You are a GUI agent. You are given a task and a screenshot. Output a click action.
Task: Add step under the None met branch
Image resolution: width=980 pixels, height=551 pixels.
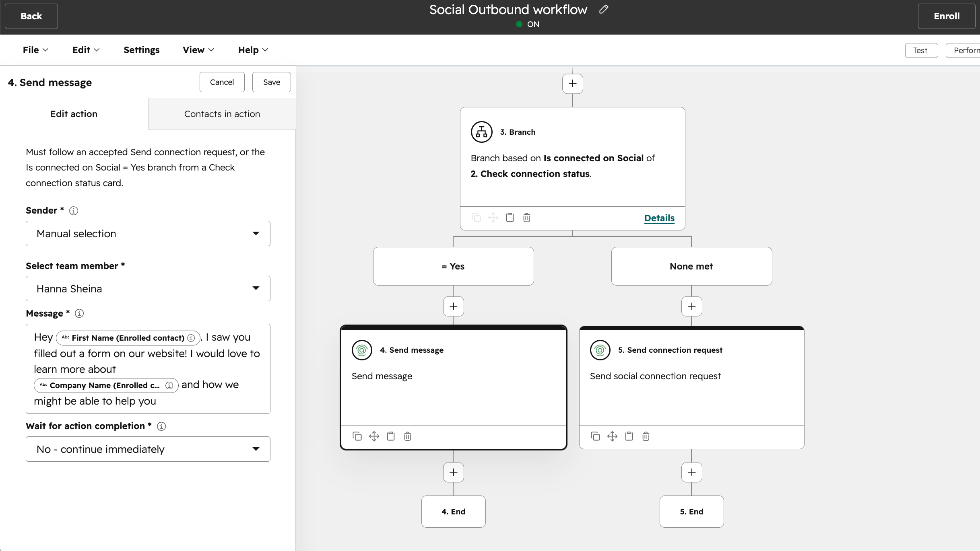click(692, 306)
